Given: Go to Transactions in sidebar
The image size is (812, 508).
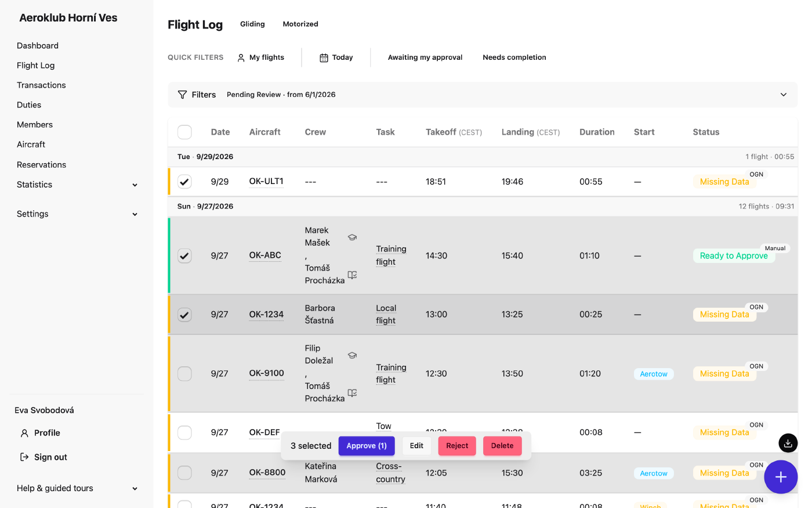Looking at the screenshot, I should [x=41, y=85].
